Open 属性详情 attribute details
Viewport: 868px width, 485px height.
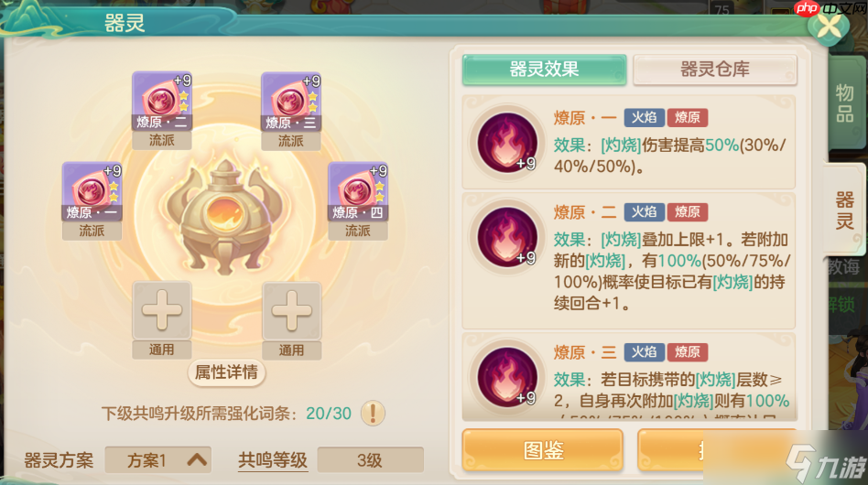tap(226, 372)
